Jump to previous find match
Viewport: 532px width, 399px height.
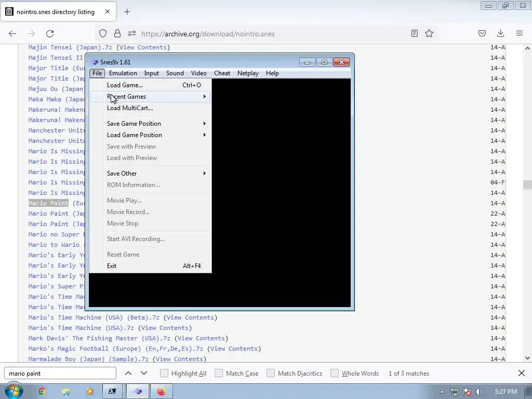pos(128,373)
